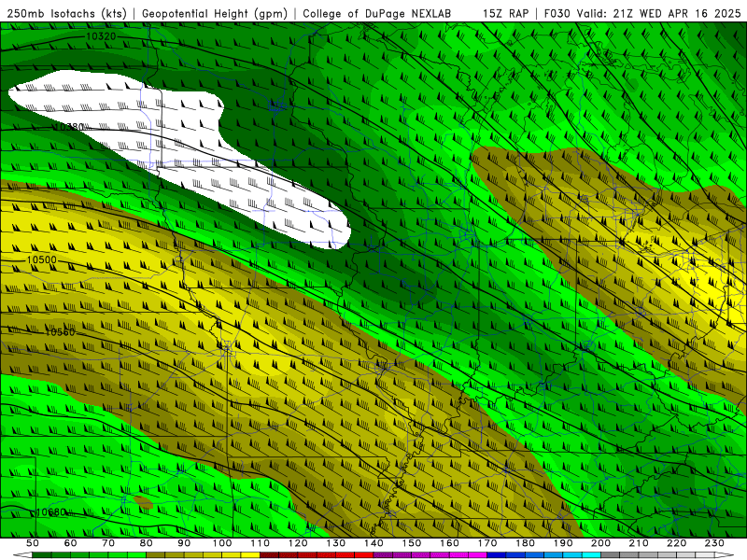Image resolution: width=747 pixels, height=560 pixels.
Task: Click the 60 value on the color scale
Action: click(x=71, y=543)
